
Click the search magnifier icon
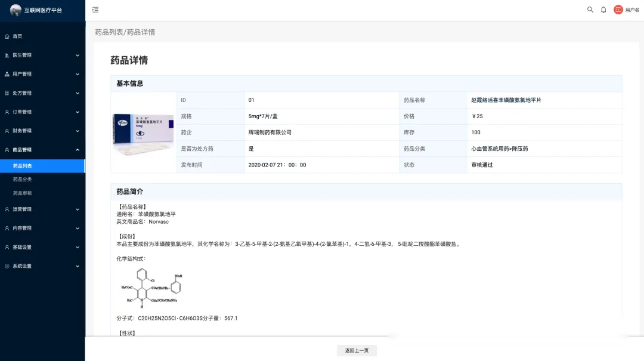tap(590, 10)
